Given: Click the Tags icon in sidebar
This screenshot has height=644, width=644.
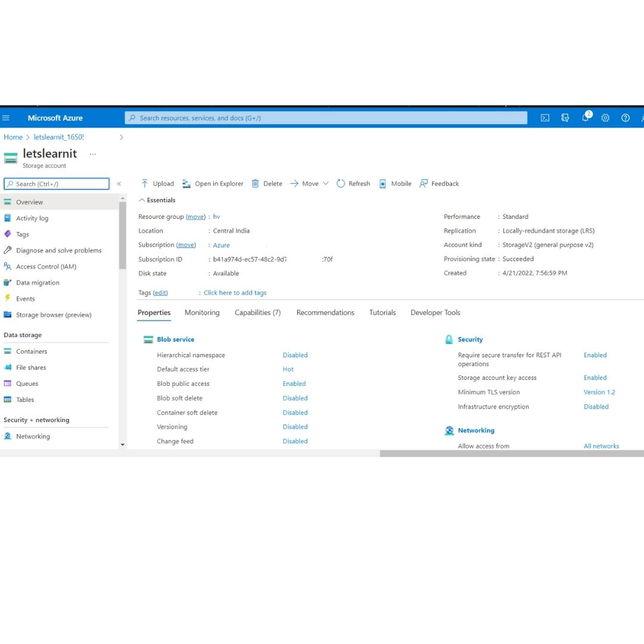Looking at the screenshot, I should [x=7, y=234].
